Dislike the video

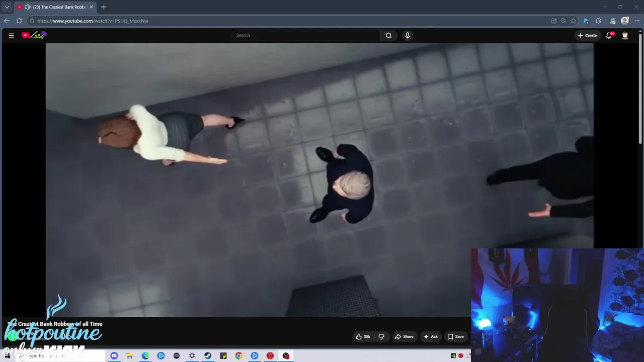381,336
